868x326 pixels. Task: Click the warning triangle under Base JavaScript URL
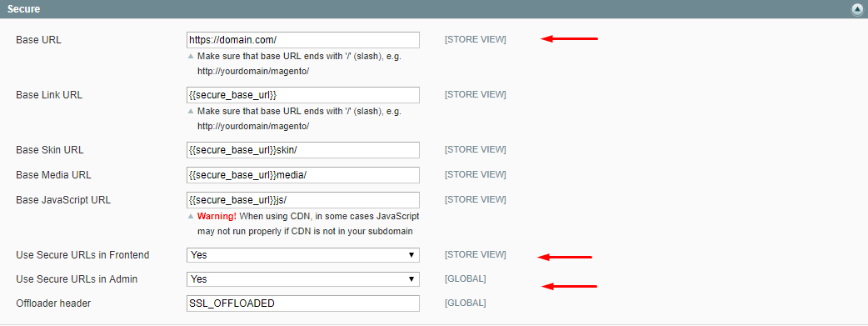pos(191,216)
